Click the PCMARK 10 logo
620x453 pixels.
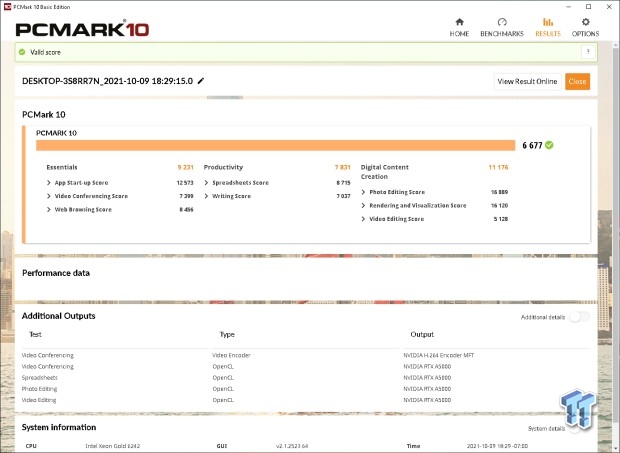pos(82,29)
